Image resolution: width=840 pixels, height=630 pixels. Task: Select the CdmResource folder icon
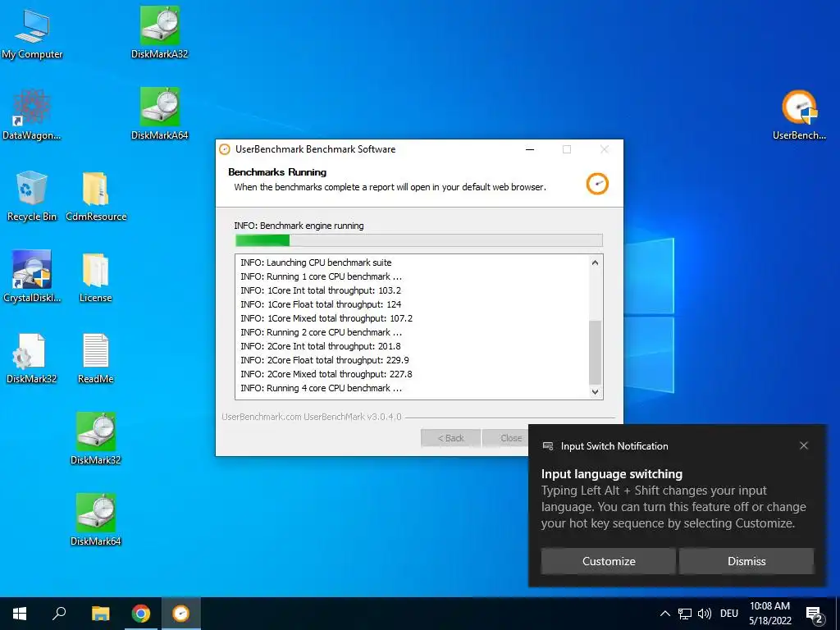point(96,195)
